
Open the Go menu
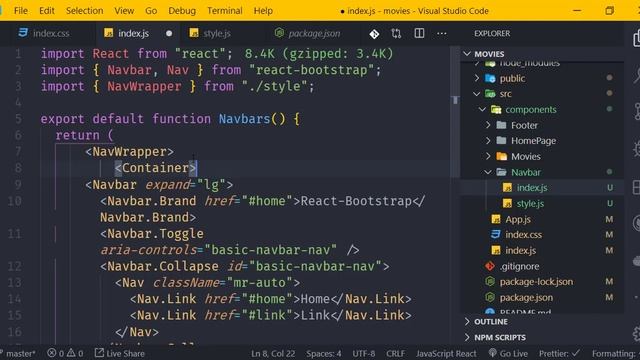tap(151, 11)
